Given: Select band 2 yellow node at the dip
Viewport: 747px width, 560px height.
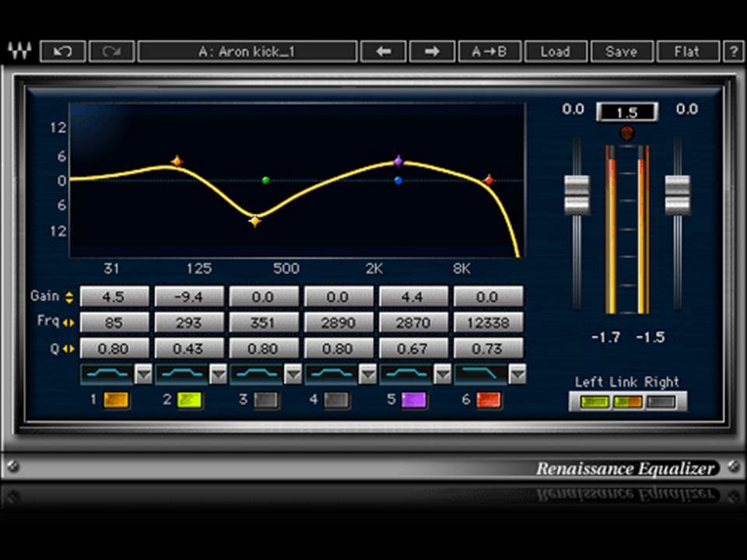Looking at the screenshot, I should (255, 221).
